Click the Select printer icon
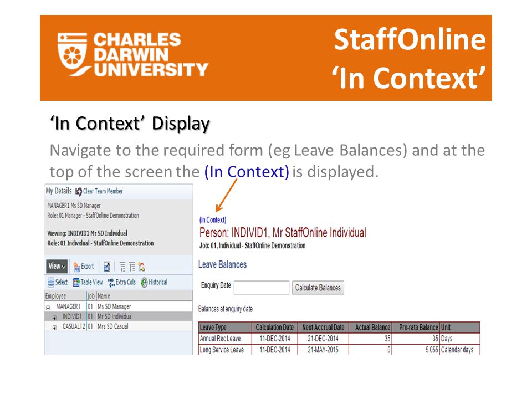The width and height of the screenshot is (532, 399). [x=51, y=282]
